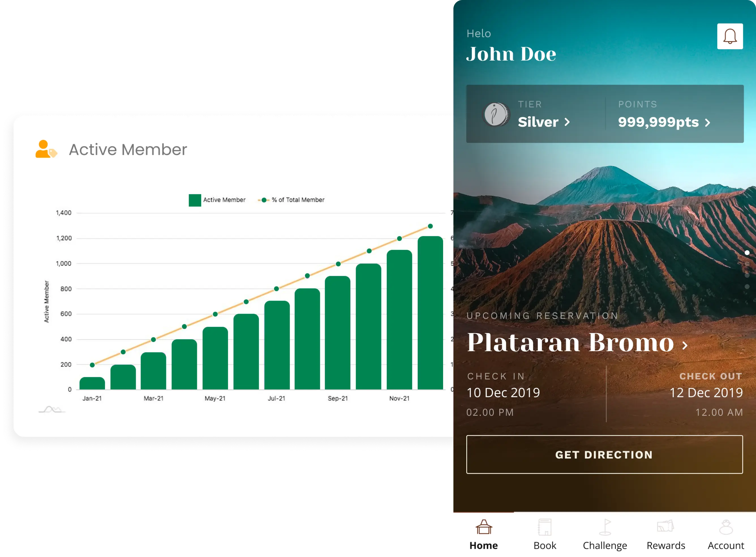Screen dimensions: 756x557
Task: Click the Challenge flag icon
Action: pos(605,527)
